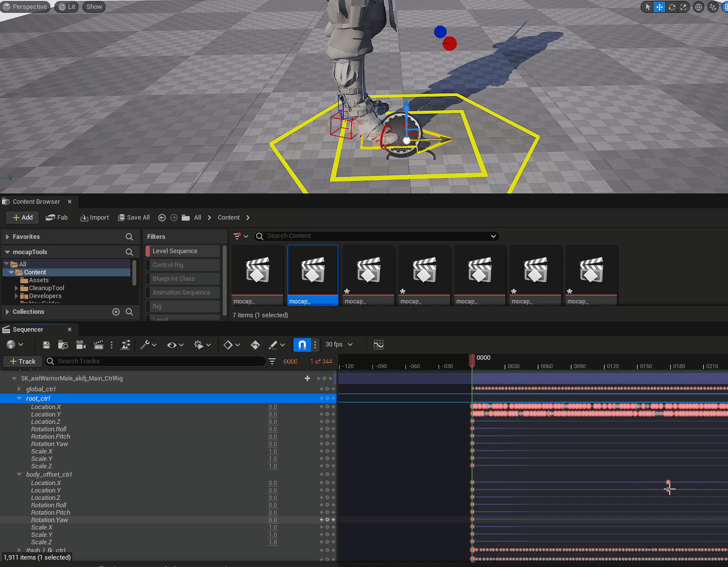
Task: Browse to the sequence in Content Browser
Action: (x=63, y=345)
